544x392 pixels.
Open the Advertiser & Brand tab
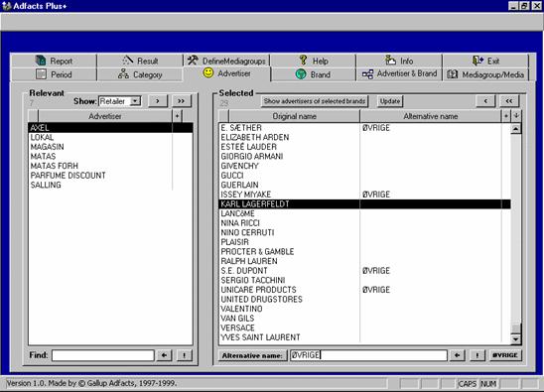399,73
